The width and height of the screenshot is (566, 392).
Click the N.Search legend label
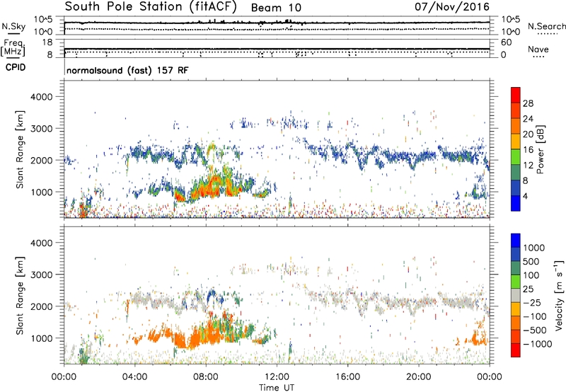point(546,26)
